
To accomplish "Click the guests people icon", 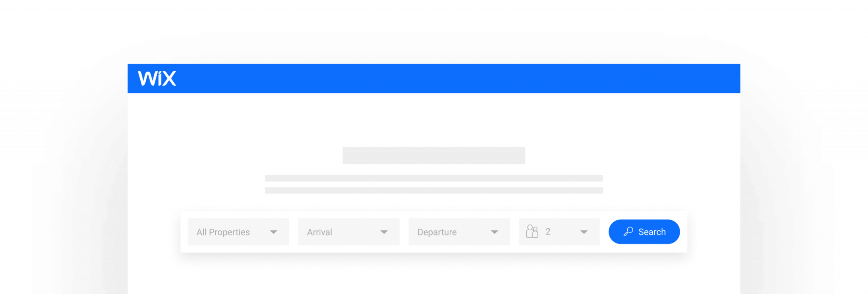I will [532, 231].
